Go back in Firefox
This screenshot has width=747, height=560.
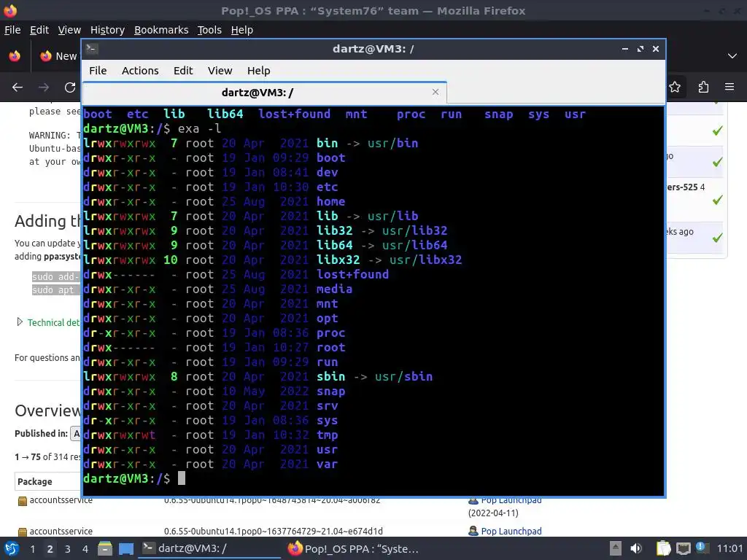[x=18, y=87]
